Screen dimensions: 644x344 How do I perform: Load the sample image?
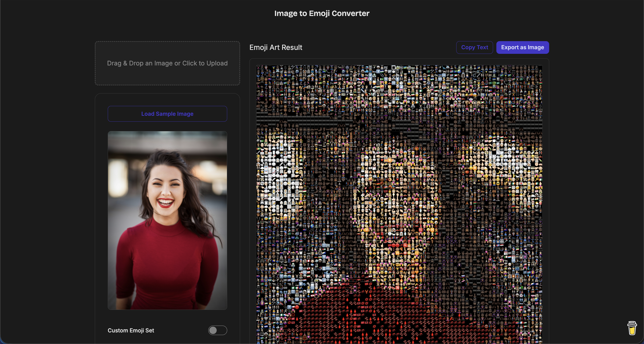[167, 114]
